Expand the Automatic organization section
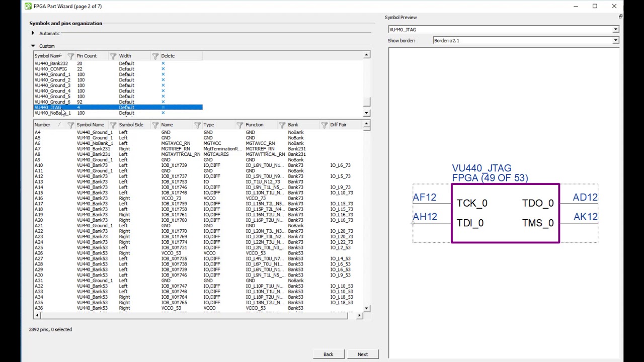 [x=33, y=33]
